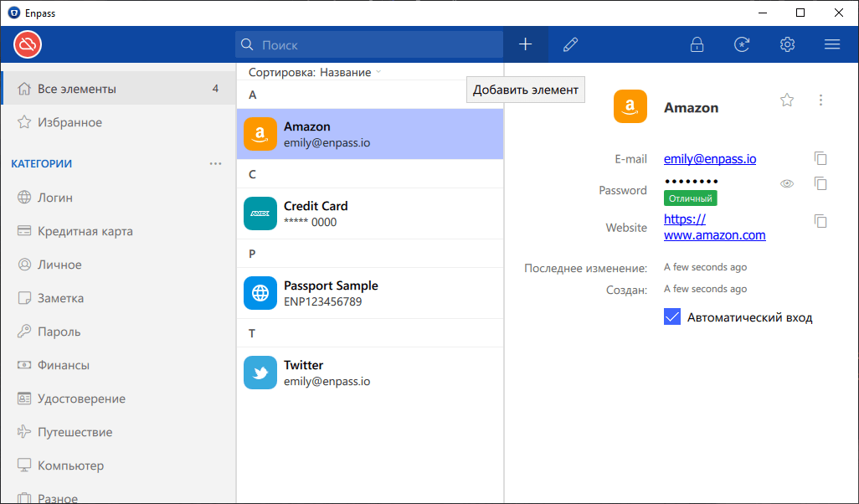
Task: Click the plus Add item button
Action: click(x=526, y=44)
